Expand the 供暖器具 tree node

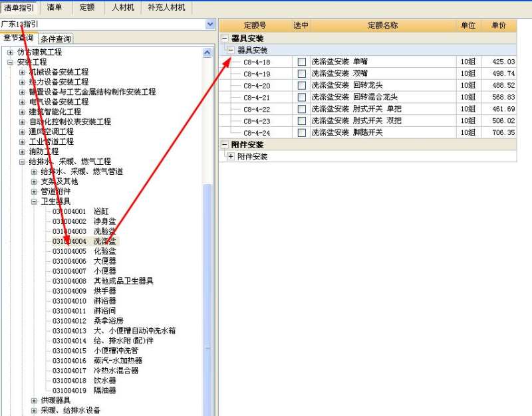click(33, 400)
